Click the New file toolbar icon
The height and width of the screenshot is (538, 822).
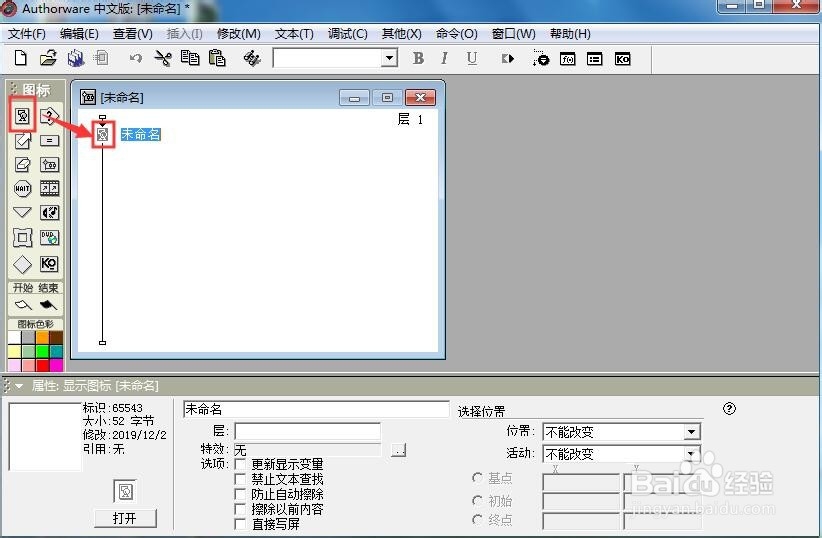coord(20,58)
